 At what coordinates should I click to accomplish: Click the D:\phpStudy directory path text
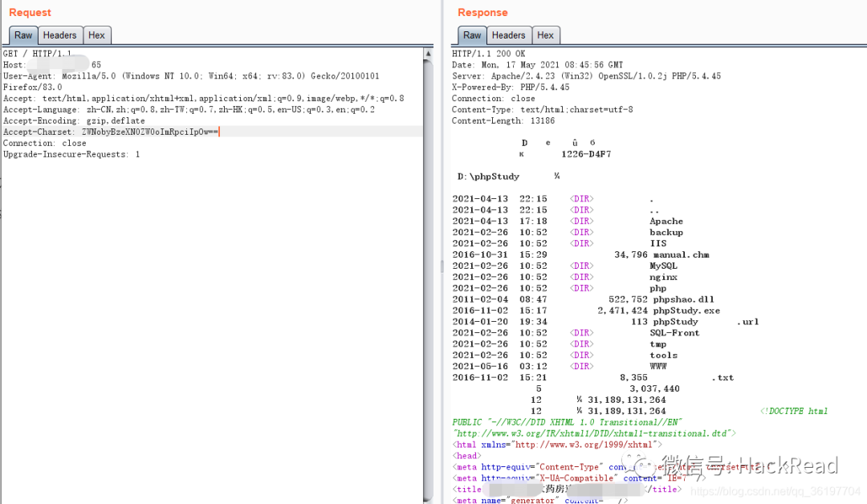[x=488, y=177]
